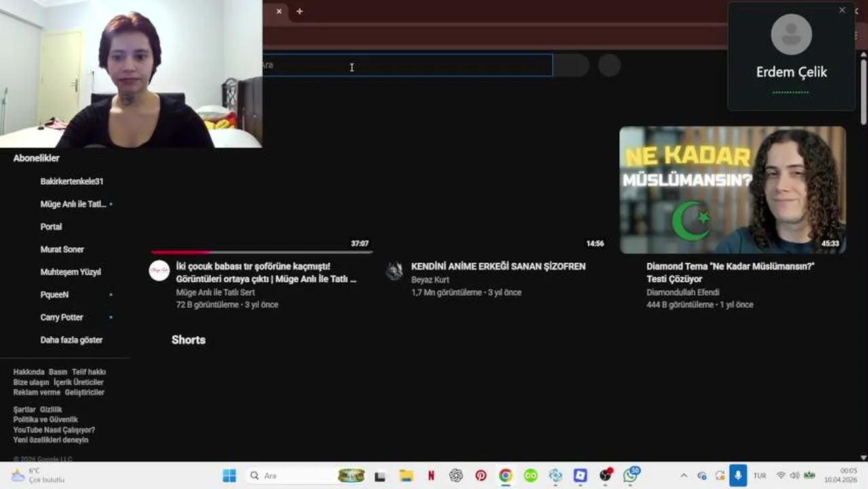Open the green owl-eyes taskbar app

tap(530, 475)
